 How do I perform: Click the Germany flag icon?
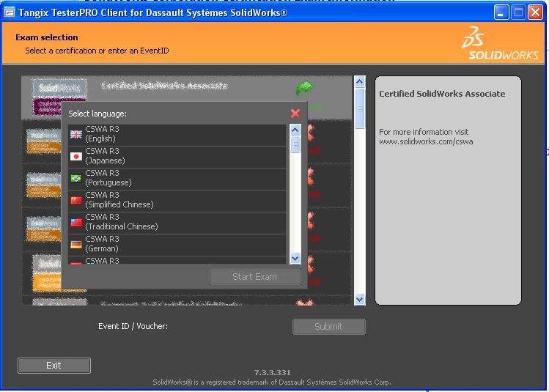click(x=76, y=245)
